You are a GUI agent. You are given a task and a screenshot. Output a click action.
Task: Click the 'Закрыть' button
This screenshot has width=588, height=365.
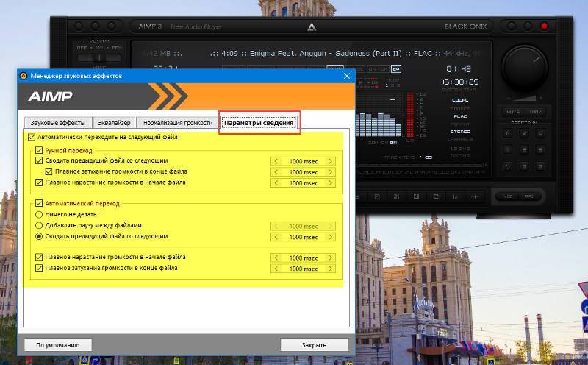point(315,345)
